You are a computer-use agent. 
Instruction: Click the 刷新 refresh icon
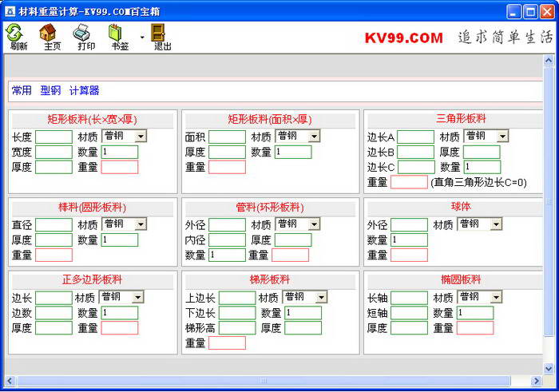tap(16, 37)
